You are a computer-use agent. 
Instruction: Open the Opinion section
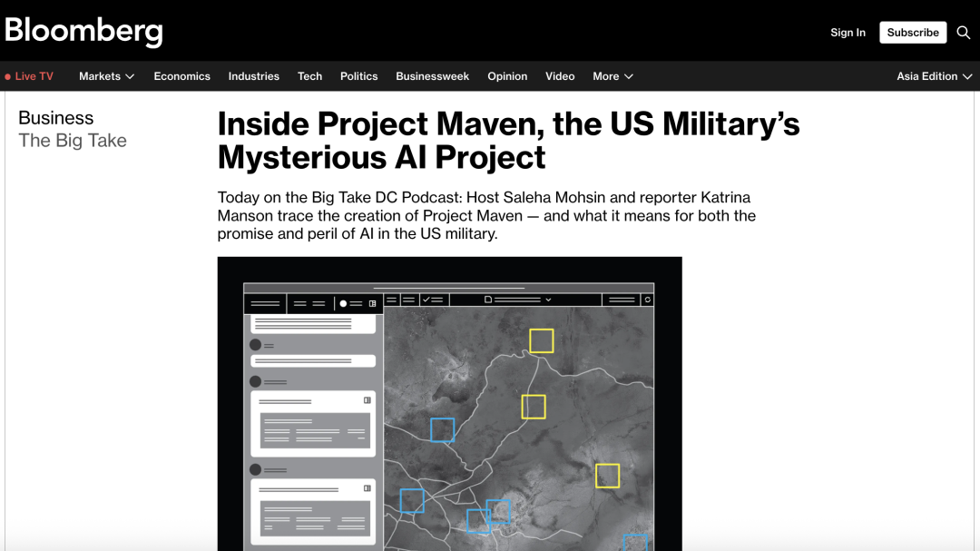(507, 76)
